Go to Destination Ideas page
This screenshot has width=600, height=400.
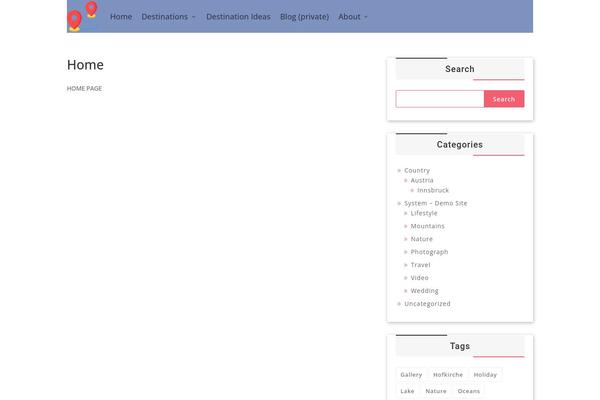[238, 17]
